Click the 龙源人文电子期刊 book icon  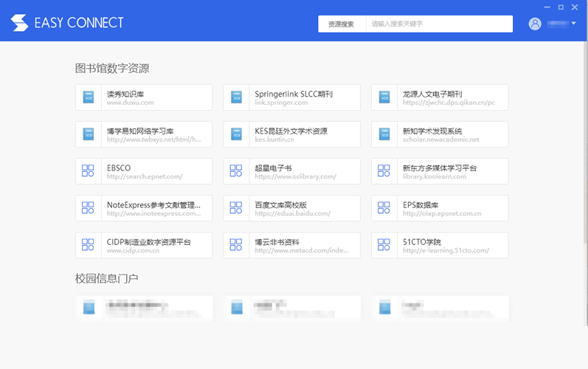[x=384, y=97]
